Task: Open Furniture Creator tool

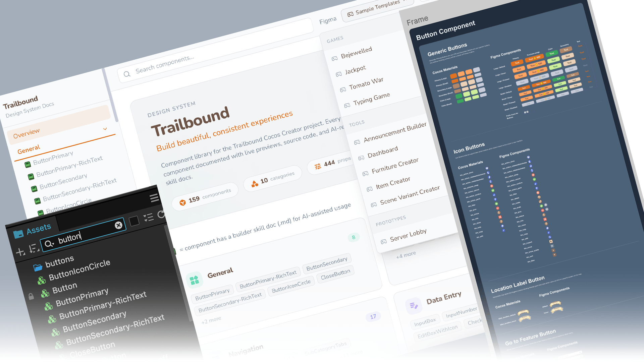Action: (x=395, y=166)
